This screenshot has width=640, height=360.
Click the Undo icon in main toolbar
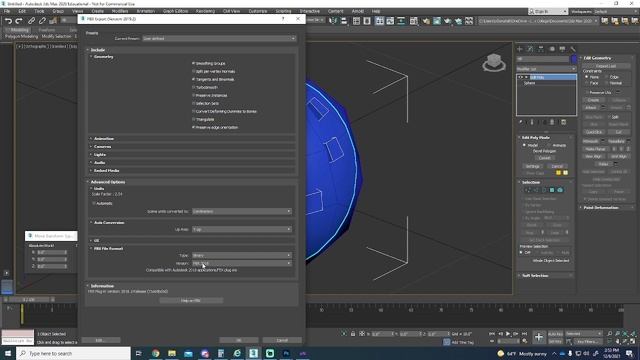[x=8, y=20]
